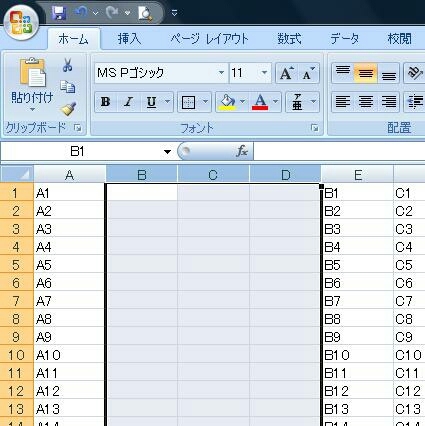Click cell containing B3
Viewport: 425px width, 426px height.
358,229
